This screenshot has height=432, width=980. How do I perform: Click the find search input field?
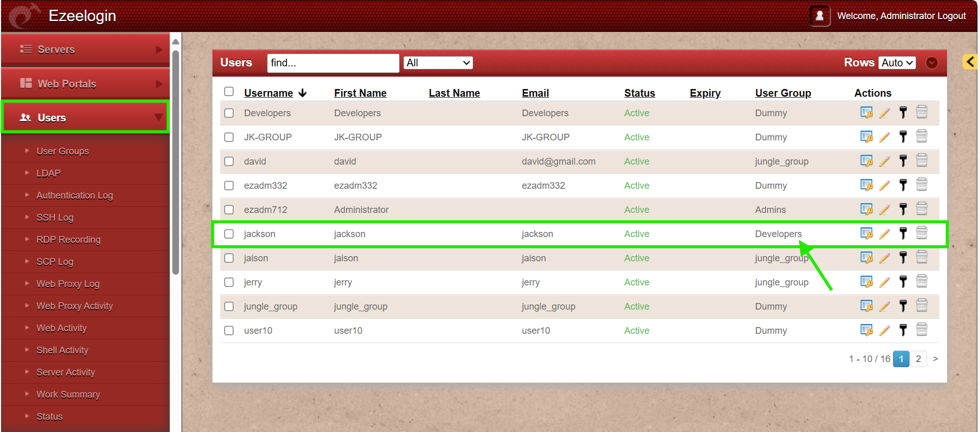click(x=333, y=63)
